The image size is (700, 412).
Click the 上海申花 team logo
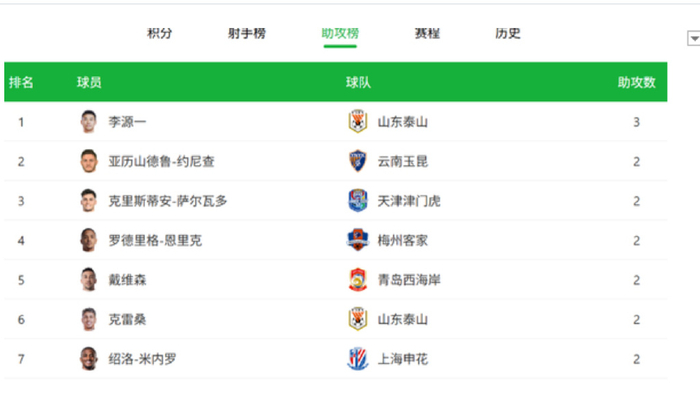tap(357, 319)
